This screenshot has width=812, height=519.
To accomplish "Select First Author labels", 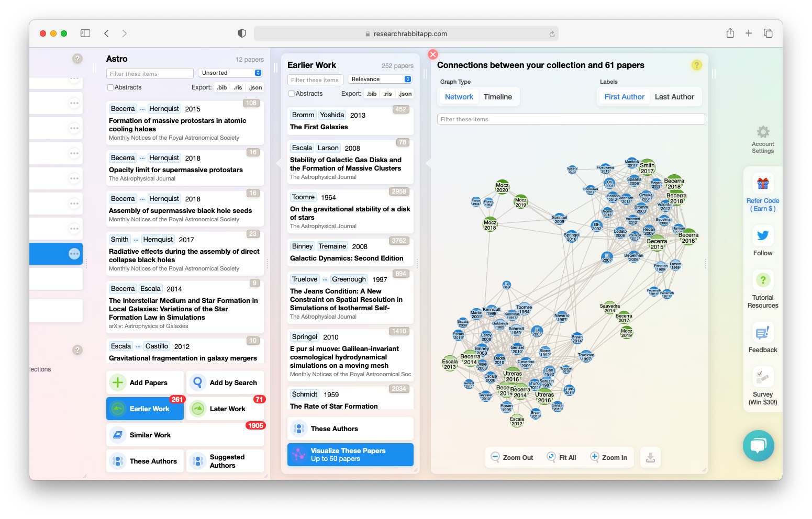I will coord(625,97).
